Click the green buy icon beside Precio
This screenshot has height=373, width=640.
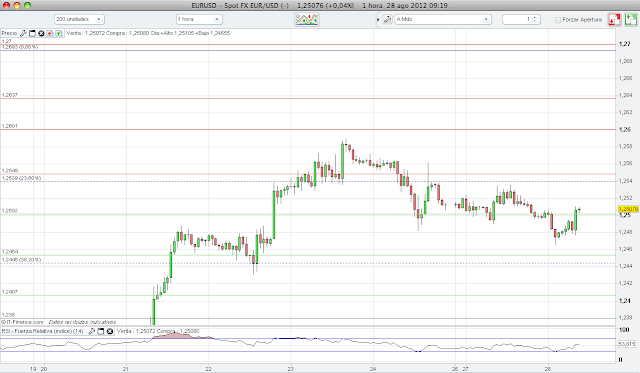(59, 33)
